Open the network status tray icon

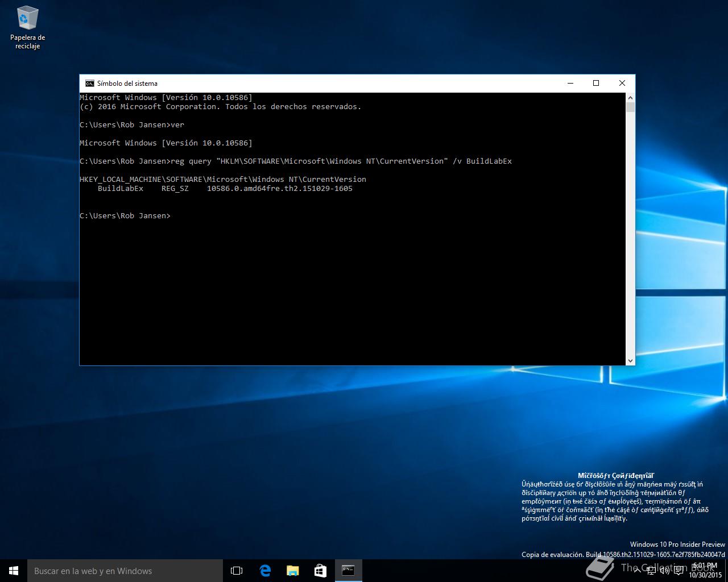coord(652,571)
